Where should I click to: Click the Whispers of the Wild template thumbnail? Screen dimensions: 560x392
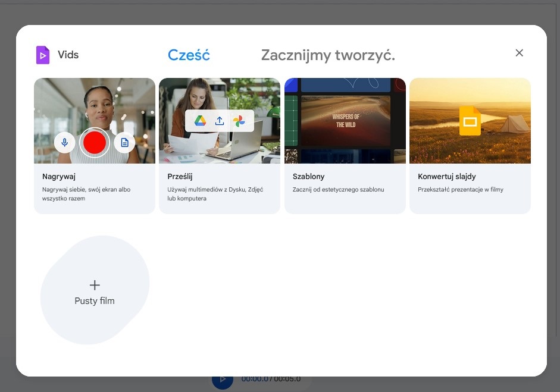click(345, 121)
